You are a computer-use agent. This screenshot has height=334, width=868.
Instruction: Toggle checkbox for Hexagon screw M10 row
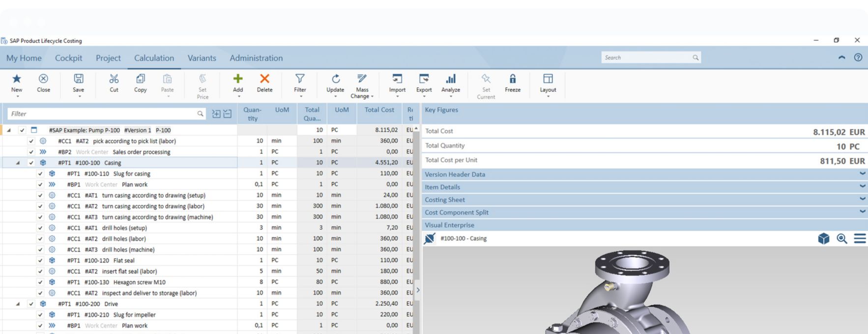(40, 282)
